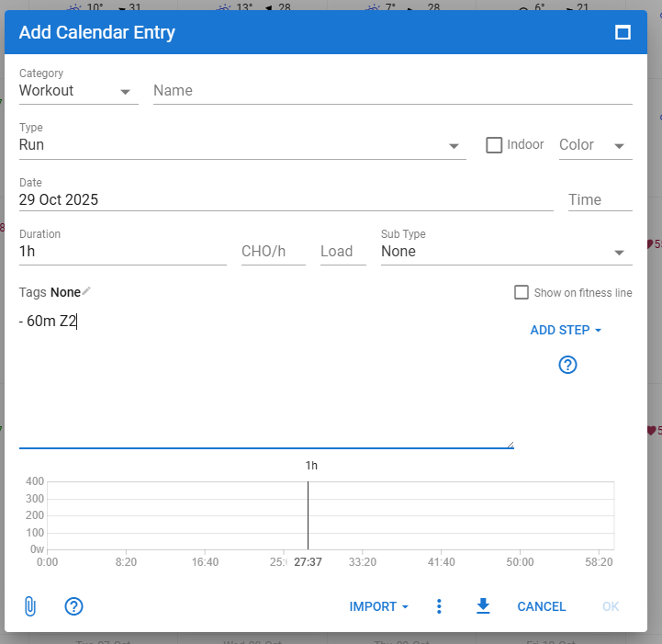Image resolution: width=662 pixels, height=644 pixels.
Task: Click the Cancel button
Action: click(x=541, y=606)
